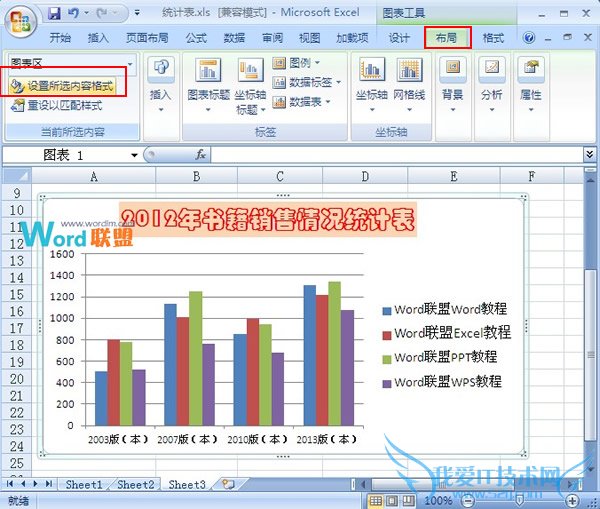
Task: Open the 开始 ribbon tab
Action: coord(60,38)
